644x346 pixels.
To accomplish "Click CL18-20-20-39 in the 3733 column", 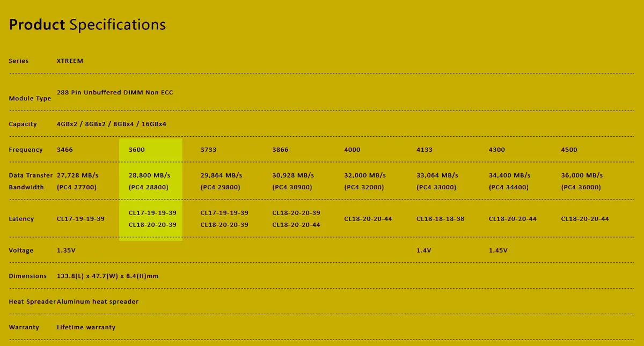I will tap(224, 225).
